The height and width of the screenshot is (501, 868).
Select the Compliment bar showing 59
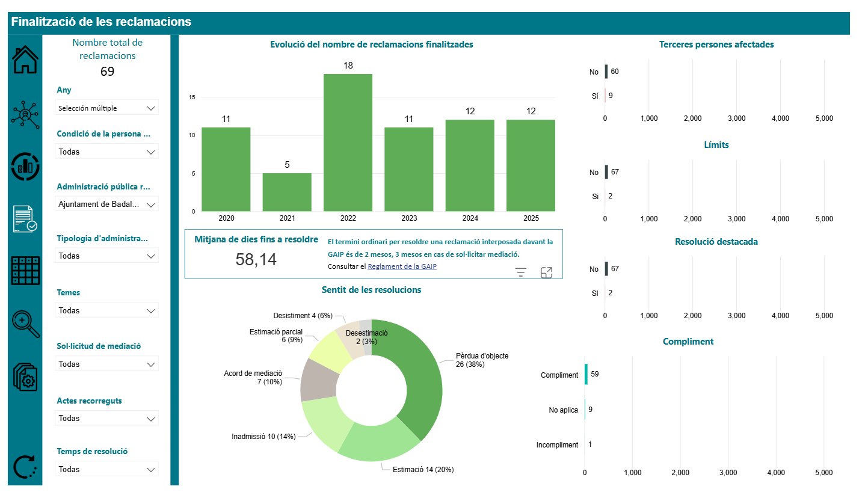[586, 374]
